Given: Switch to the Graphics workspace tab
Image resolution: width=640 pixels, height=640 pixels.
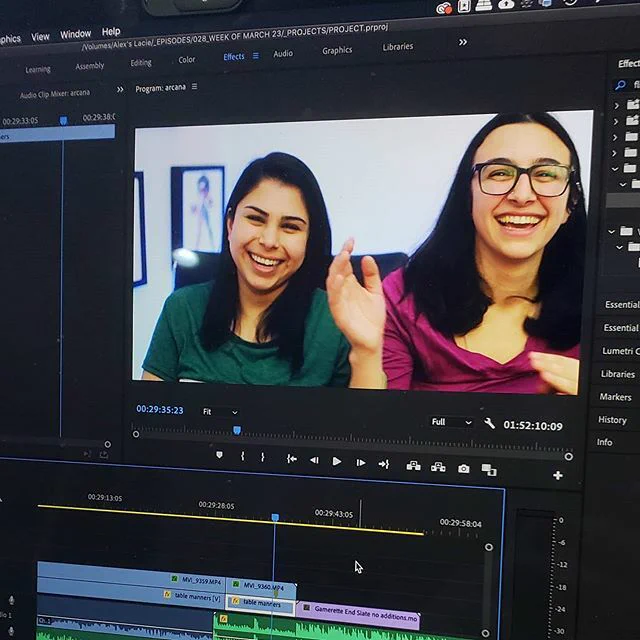Looking at the screenshot, I should coord(337,50).
